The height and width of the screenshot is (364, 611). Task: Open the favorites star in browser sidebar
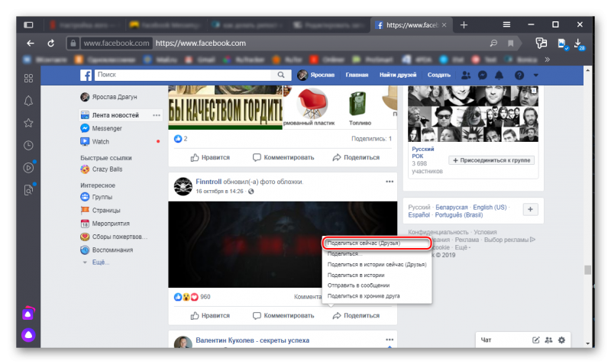tap(28, 123)
